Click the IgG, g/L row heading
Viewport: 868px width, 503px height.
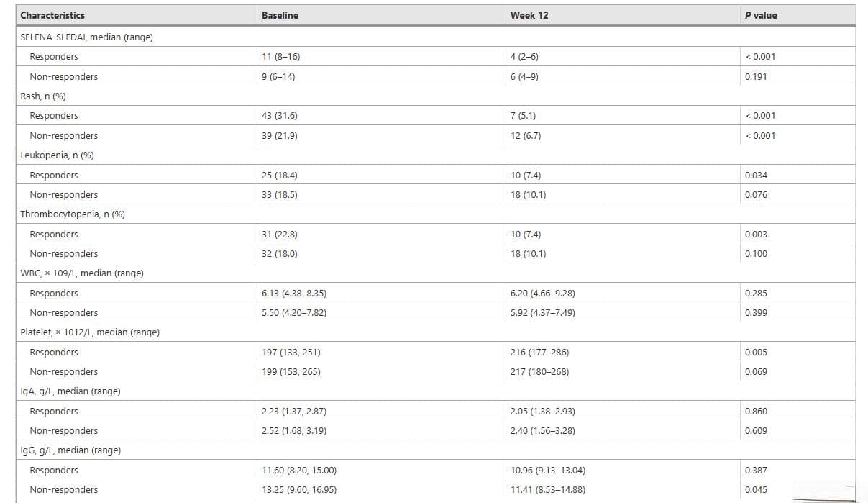70,450
